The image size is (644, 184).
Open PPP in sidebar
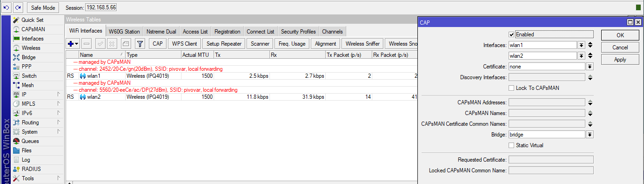27,67
